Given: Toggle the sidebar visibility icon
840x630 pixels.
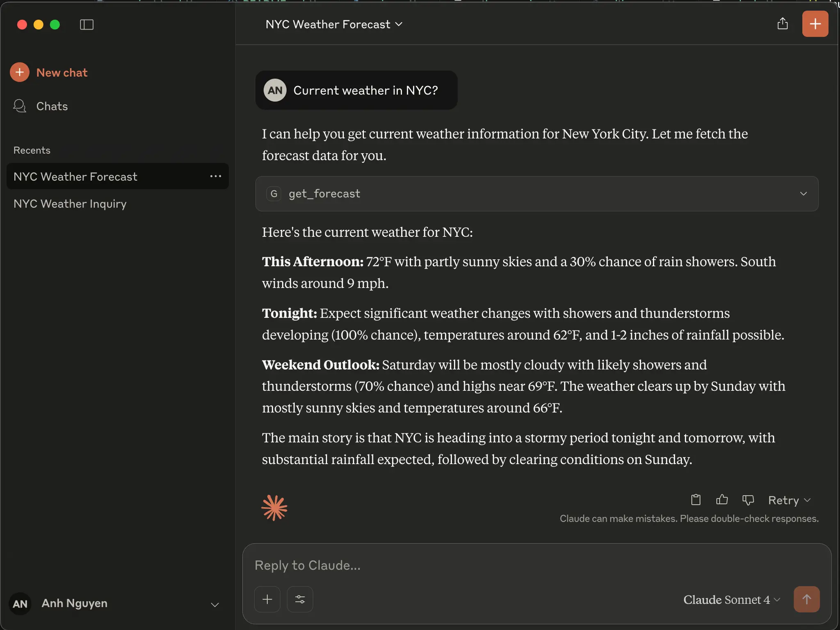Looking at the screenshot, I should [x=87, y=25].
